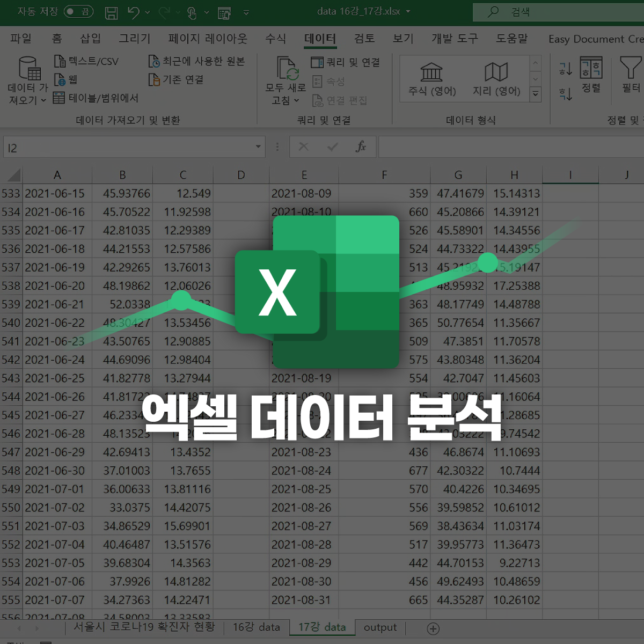Switch to the output sheet tab

pos(380,627)
